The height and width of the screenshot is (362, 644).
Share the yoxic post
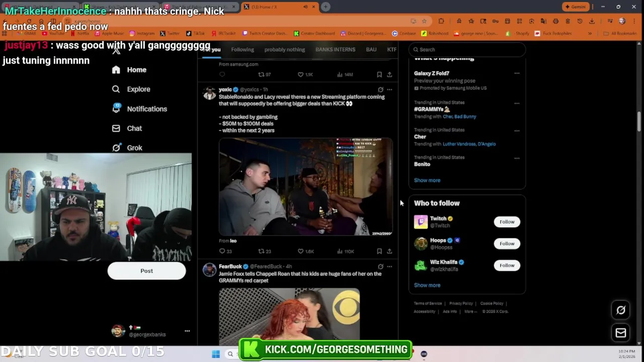(389, 251)
